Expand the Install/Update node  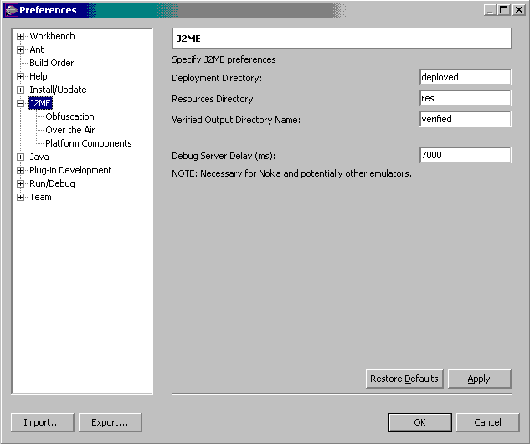[20, 90]
